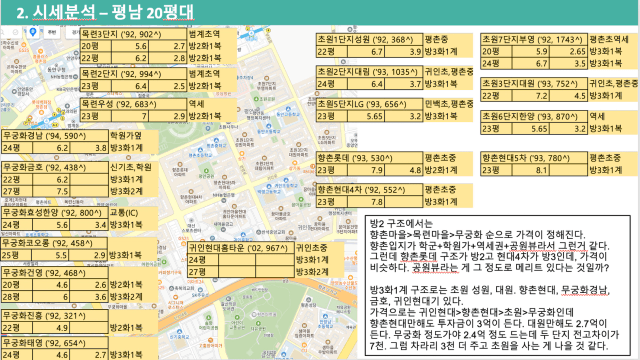Select the 교통(IC) note beside 무궁화효성한양

coord(124,213)
